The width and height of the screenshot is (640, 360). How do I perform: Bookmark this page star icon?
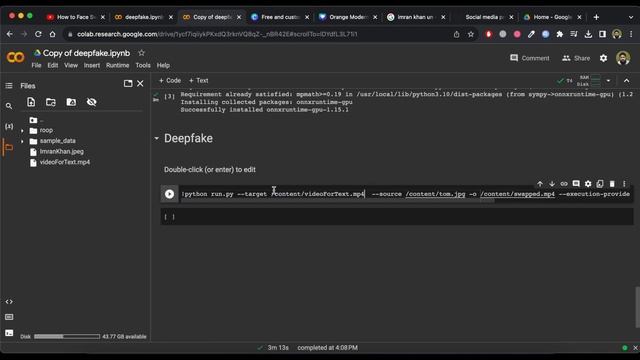(x=471, y=34)
